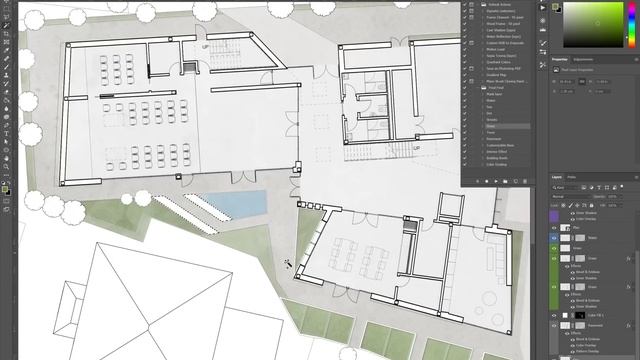Toggle Quick Mask mode in toolbar

(6, 201)
